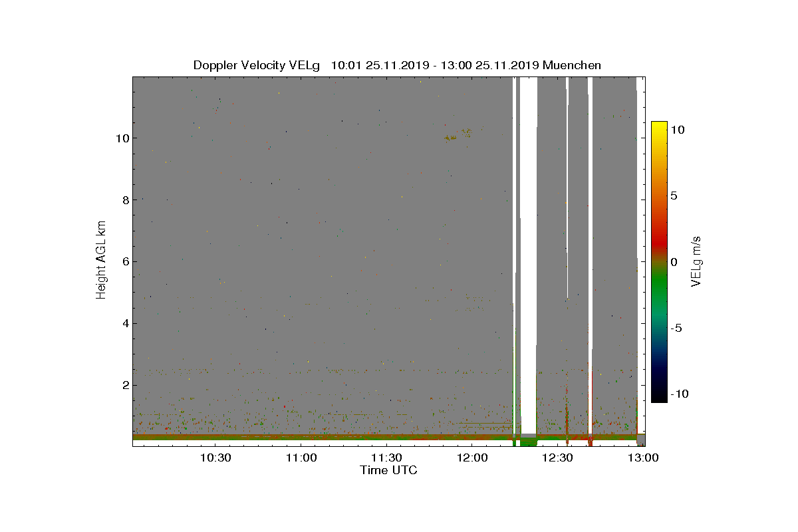The width and height of the screenshot is (798, 532).
Task: Click the height axis label 2
Action: (124, 386)
